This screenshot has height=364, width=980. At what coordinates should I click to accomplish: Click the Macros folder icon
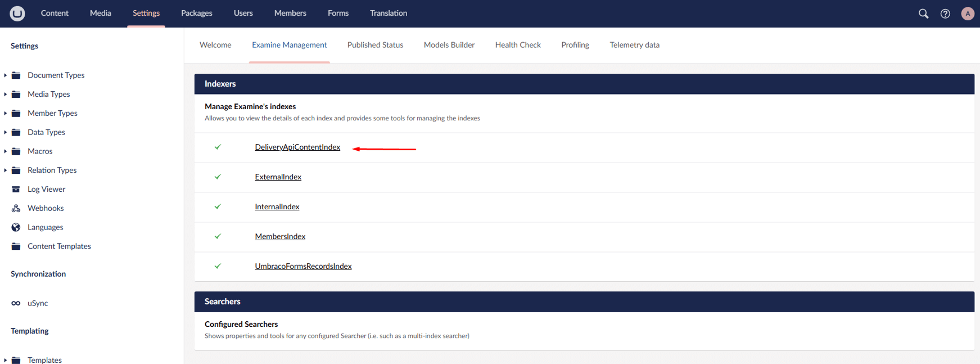coord(16,151)
